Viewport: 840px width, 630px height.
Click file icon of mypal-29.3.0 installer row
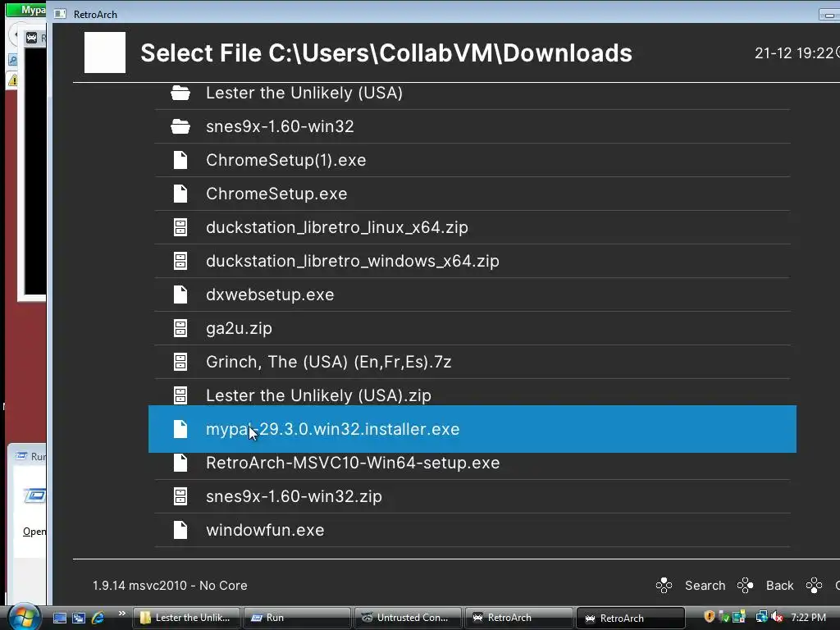click(x=180, y=429)
